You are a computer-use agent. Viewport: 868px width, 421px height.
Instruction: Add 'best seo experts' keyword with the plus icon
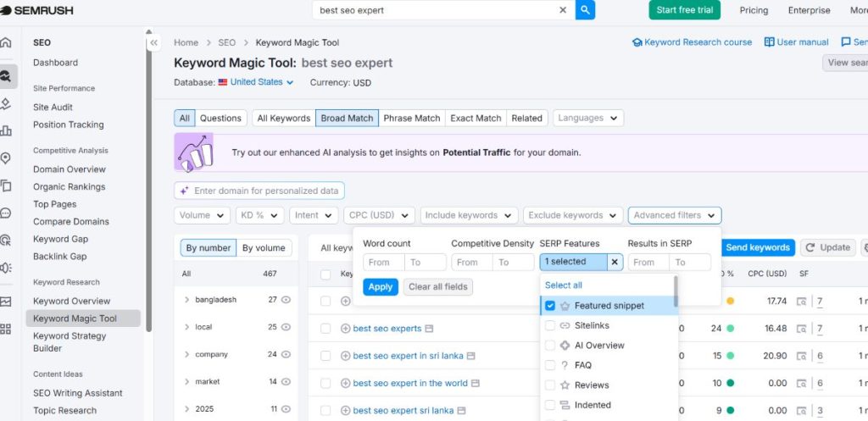(346, 329)
